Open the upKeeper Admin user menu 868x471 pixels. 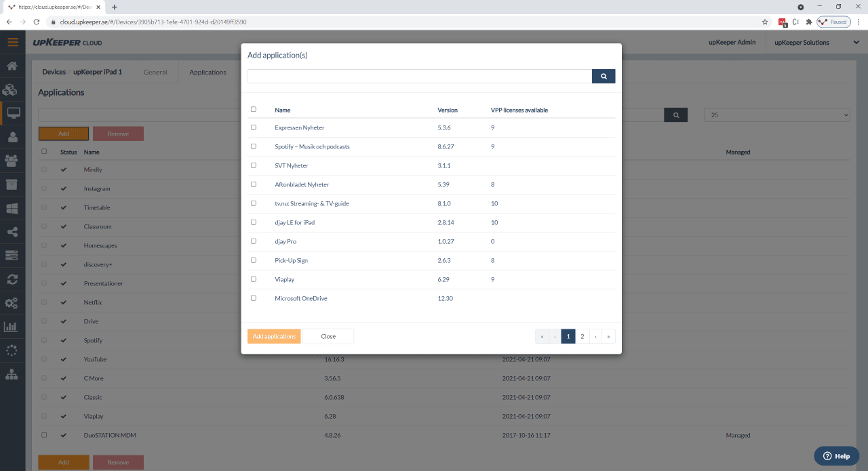click(732, 43)
